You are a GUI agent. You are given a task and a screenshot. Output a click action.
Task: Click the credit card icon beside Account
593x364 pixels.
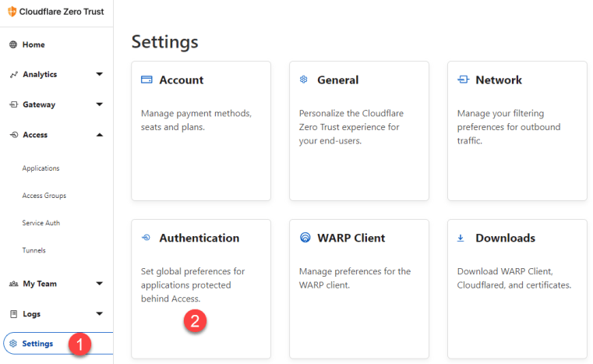pos(146,80)
